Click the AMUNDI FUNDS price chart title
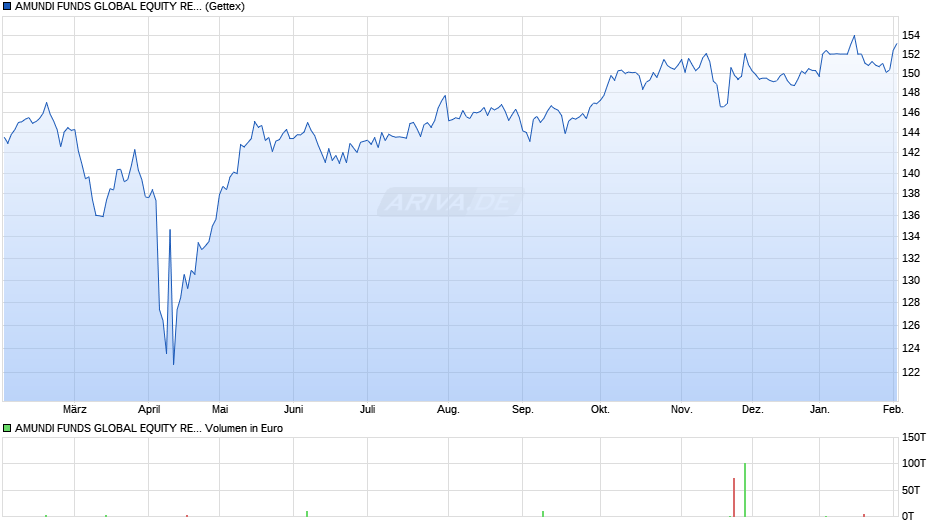 tap(129, 7)
